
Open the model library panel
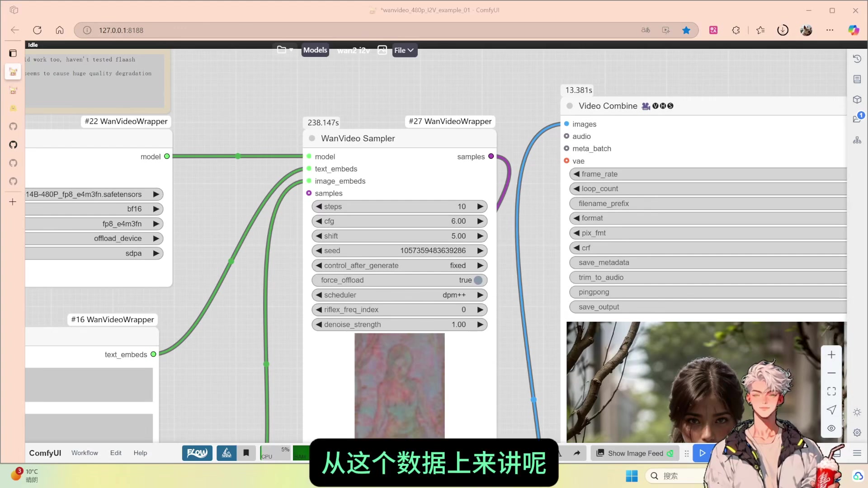tap(857, 99)
